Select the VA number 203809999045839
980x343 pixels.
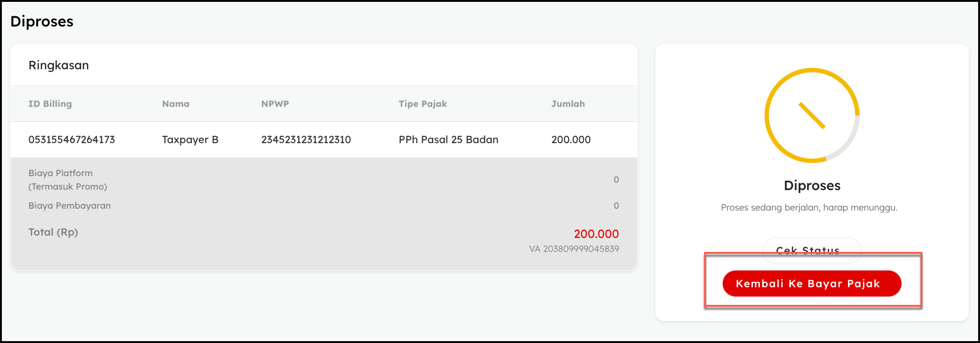(574, 249)
